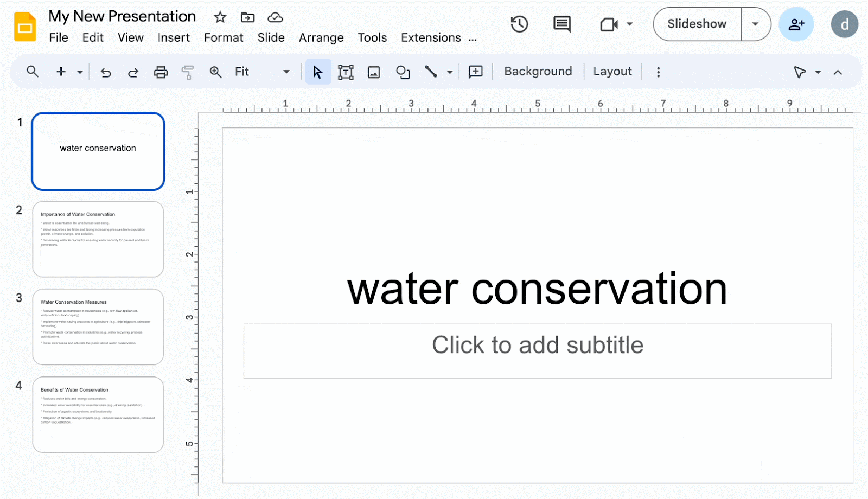Select the Text box tool

pos(346,72)
